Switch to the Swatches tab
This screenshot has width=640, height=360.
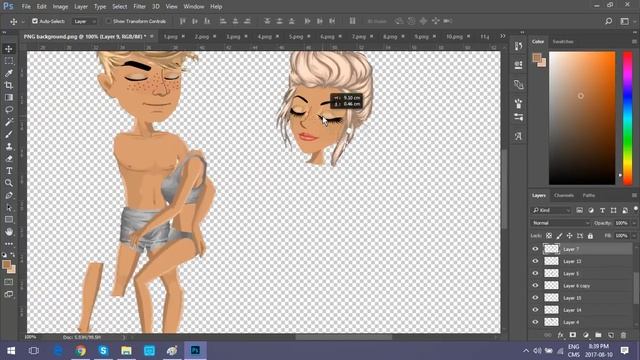point(563,42)
